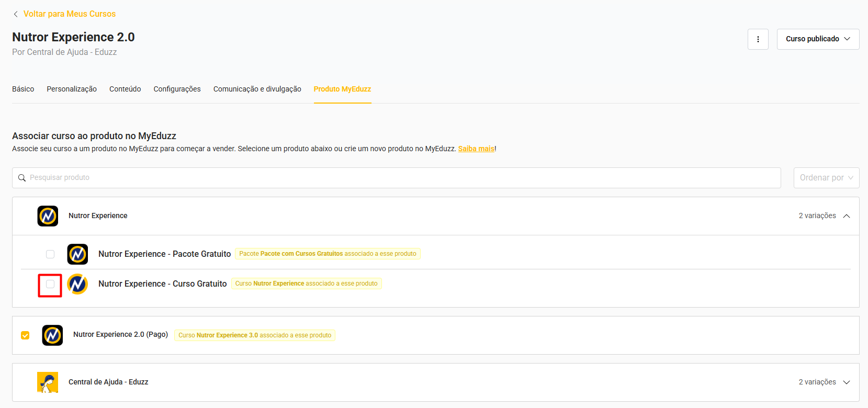
Task: Expand Central de Ajuda - Eduzz variations
Action: [x=847, y=382]
